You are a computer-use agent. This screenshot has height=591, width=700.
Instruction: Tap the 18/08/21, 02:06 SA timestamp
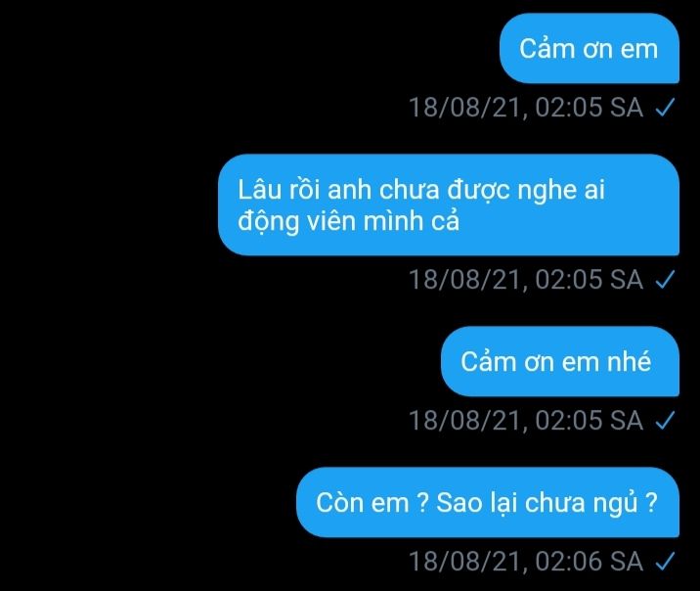[526, 562]
